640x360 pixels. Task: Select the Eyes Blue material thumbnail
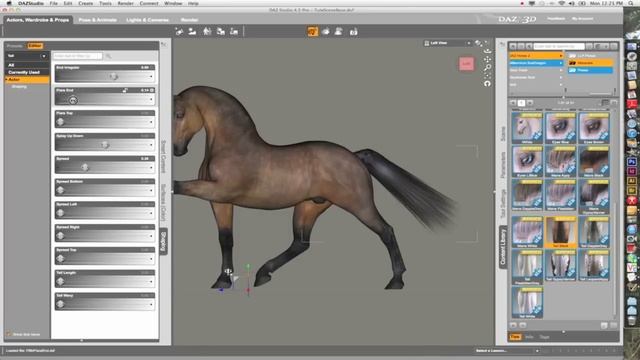point(561,128)
